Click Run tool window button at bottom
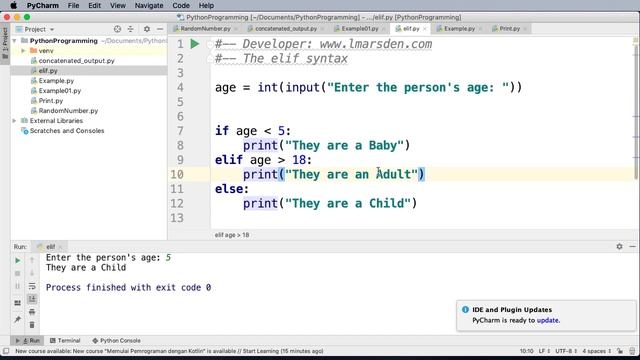Screen dimensions: 640x360 [28, 340]
